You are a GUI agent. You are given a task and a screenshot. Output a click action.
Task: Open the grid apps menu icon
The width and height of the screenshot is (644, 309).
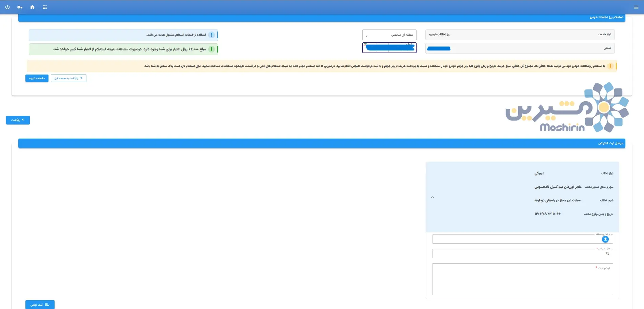pyautogui.click(x=45, y=7)
